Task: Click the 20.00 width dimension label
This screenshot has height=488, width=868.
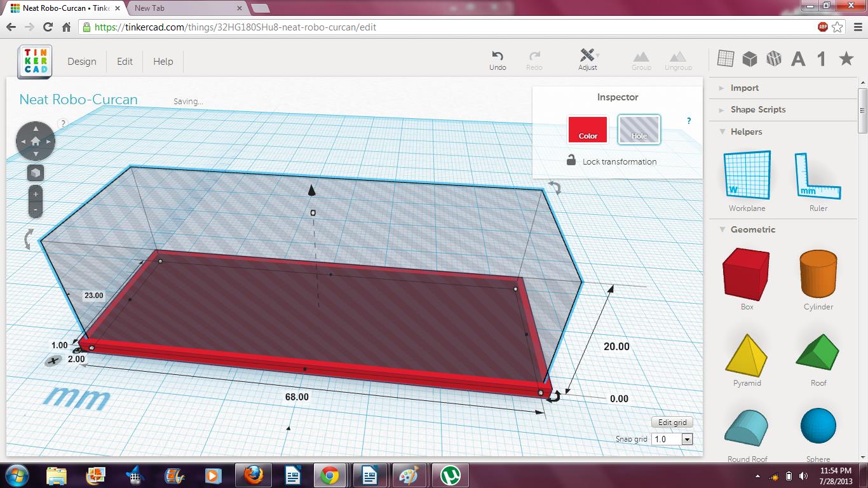Action: click(x=616, y=346)
